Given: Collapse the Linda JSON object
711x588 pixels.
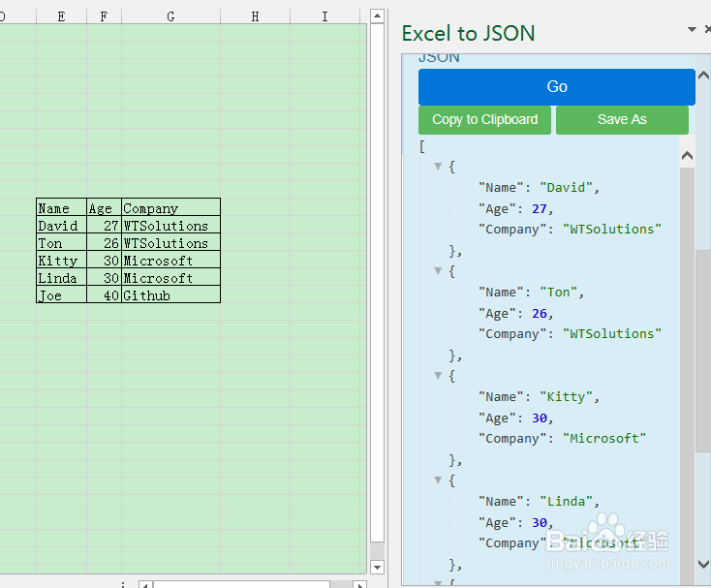Looking at the screenshot, I should click(438, 480).
